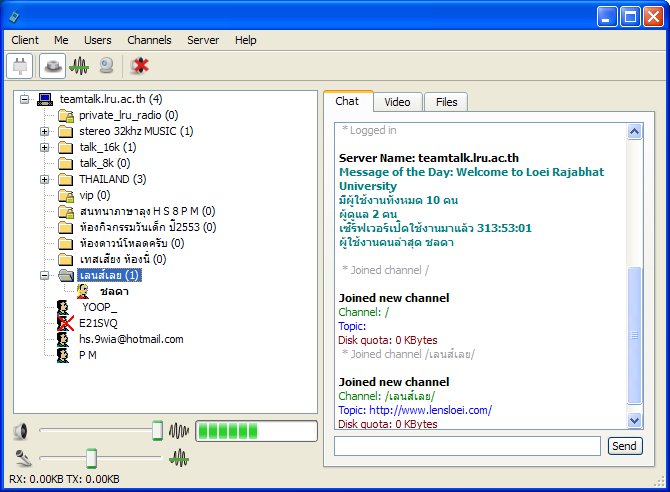Click the green voice level meter
The image size is (670, 492).
click(x=256, y=431)
